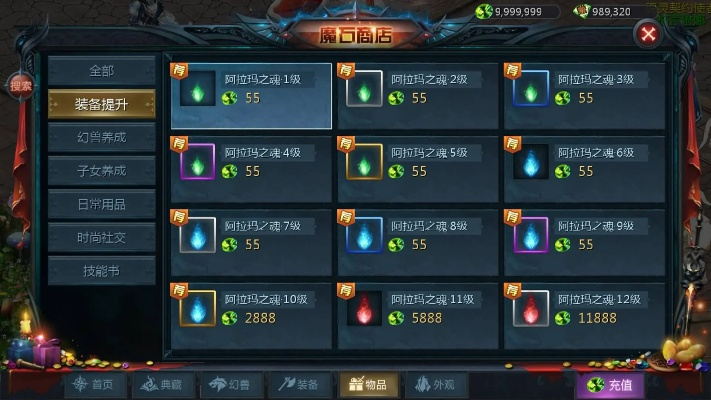
Task: Select the red flame 阿拉玛之魂·12级 icon
Action: 531,308
